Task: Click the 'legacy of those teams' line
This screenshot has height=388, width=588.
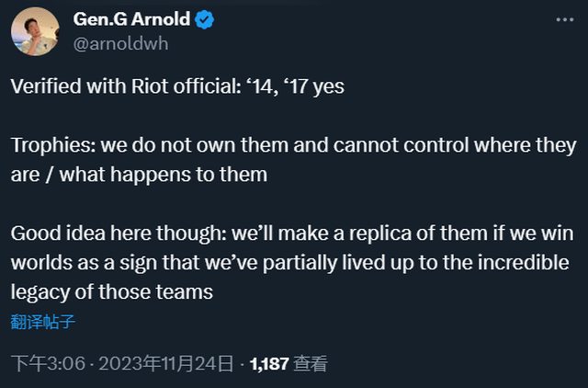Action: pos(112,291)
